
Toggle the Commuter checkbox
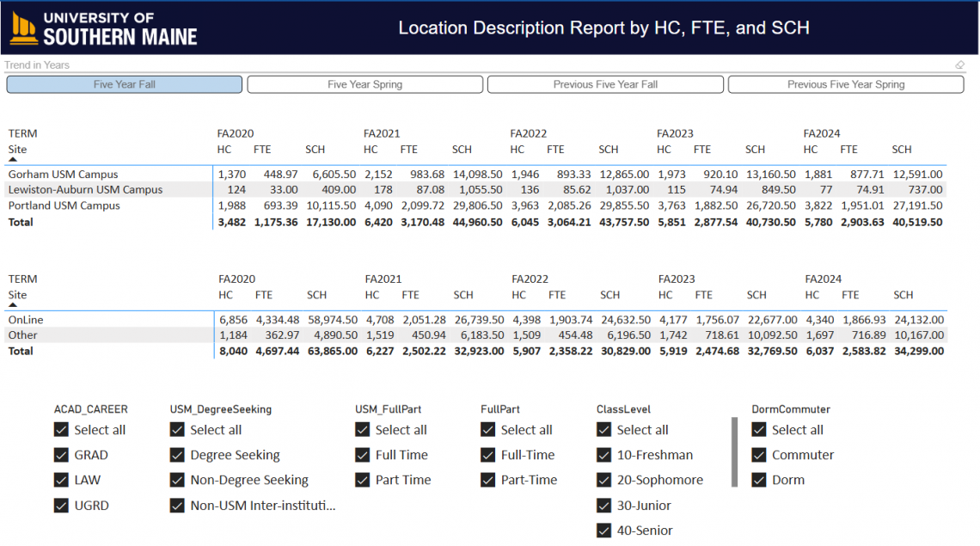point(759,456)
